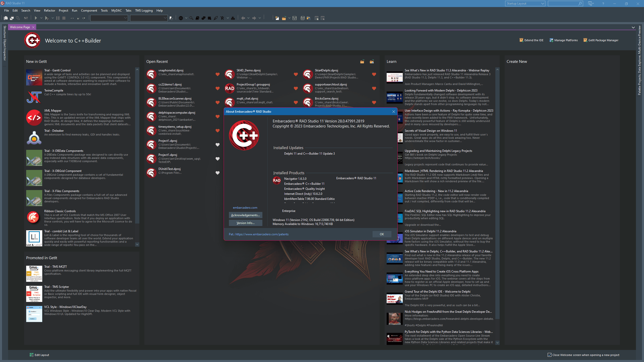The height and width of the screenshot is (362, 644).
Task: Click the Save floppy disk toolbar icon
Action: [x=295, y=18]
